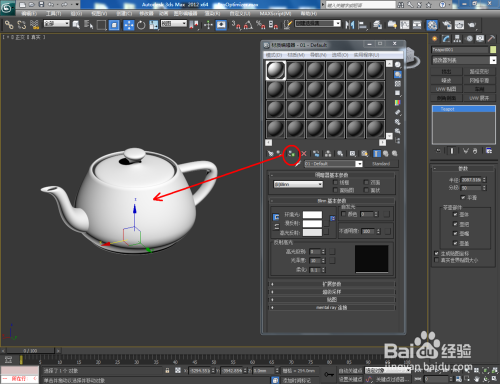Activate the Select and Move tool

coord(128,25)
